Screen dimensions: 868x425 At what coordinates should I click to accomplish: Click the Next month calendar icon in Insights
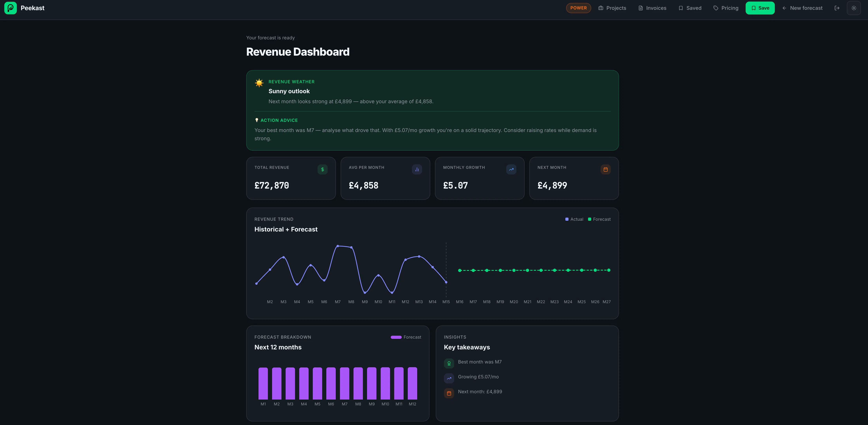pyautogui.click(x=449, y=393)
